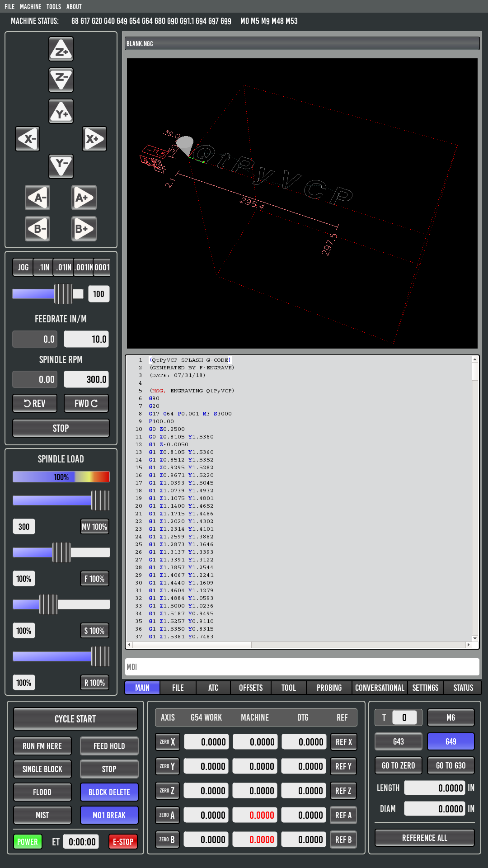Jog X axis positive with X+ arrow
The width and height of the screenshot is (488, 868).
point(94,139)
